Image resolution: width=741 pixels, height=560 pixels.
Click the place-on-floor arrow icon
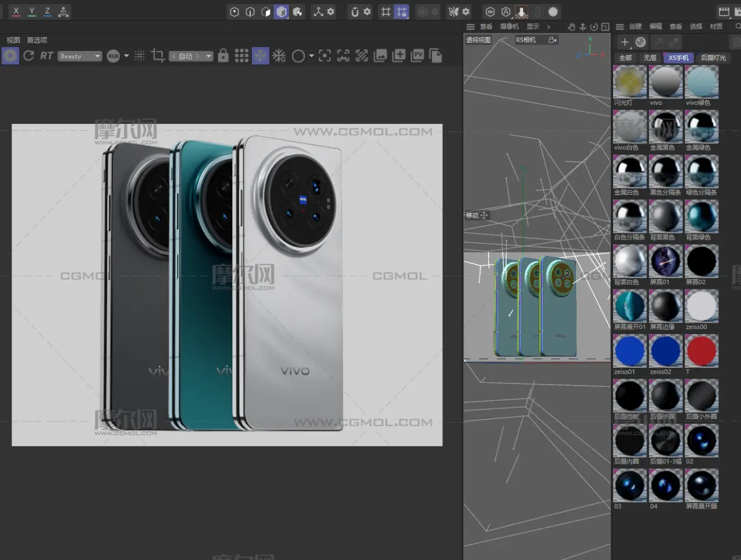[x=522, y=12]
